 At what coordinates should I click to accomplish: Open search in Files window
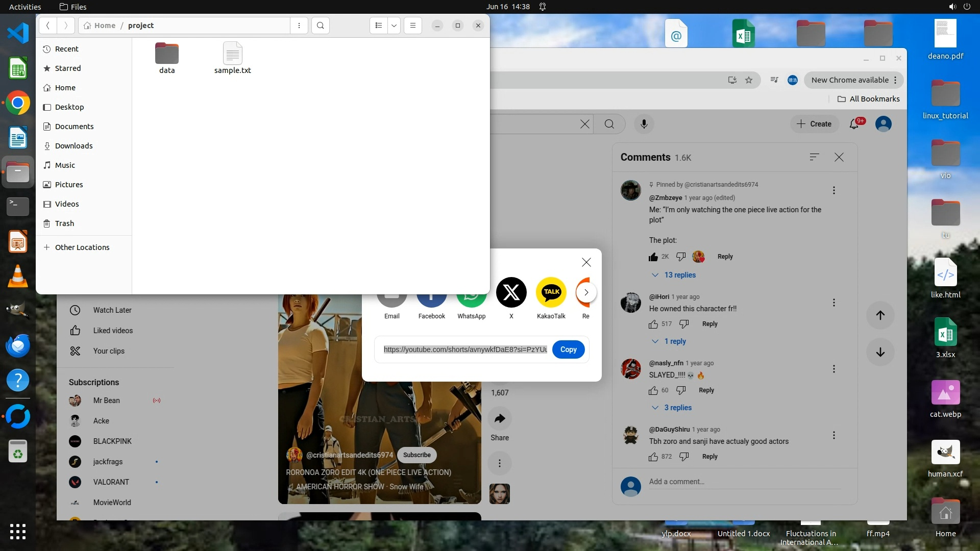click(320, 26)
